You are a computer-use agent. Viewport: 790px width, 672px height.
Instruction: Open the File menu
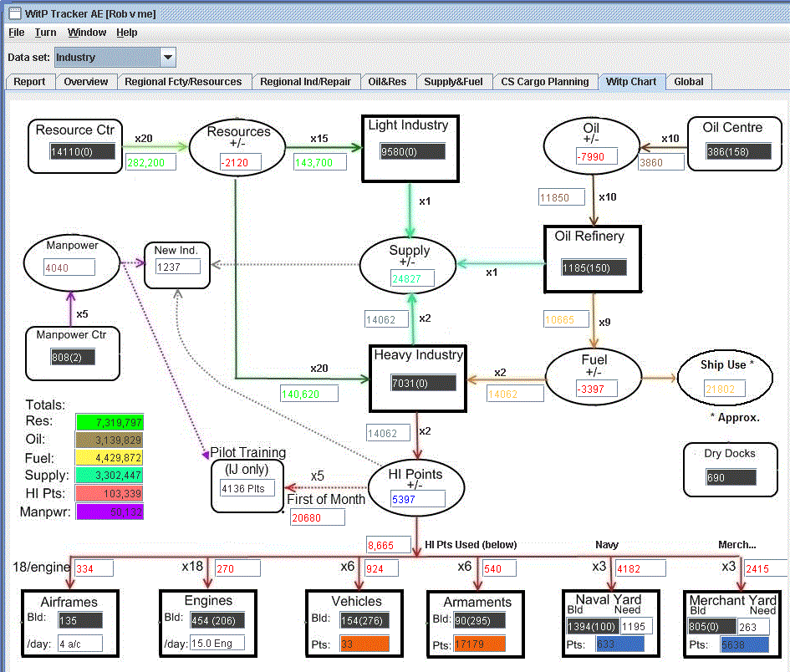[x=17, y=33]
